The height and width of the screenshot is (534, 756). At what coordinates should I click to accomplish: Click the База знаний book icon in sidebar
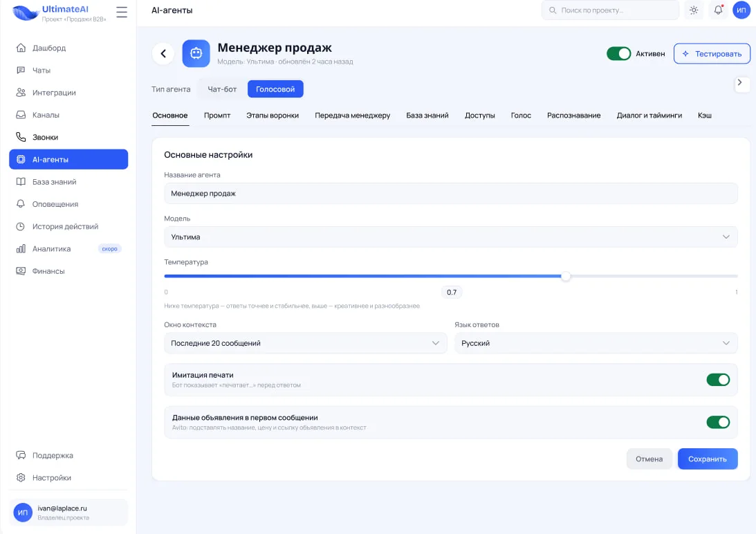point(21,182)
